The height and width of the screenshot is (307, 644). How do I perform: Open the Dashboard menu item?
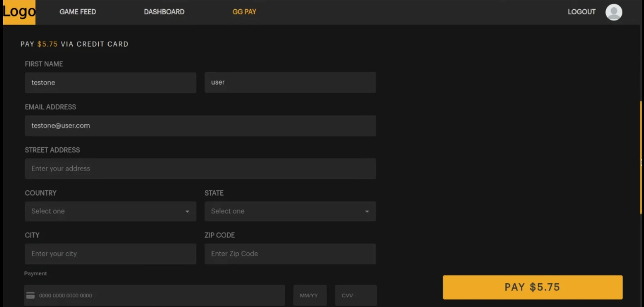click(x=164, y=12)
